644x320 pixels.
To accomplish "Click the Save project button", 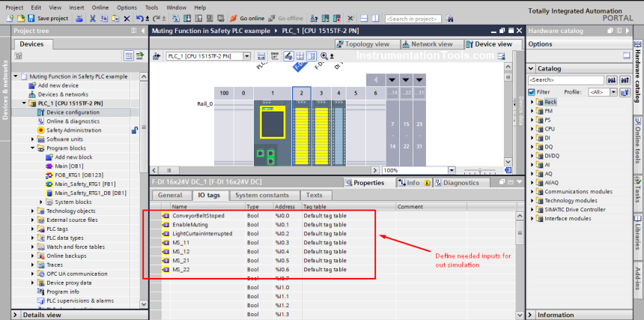I will point(48,18).
